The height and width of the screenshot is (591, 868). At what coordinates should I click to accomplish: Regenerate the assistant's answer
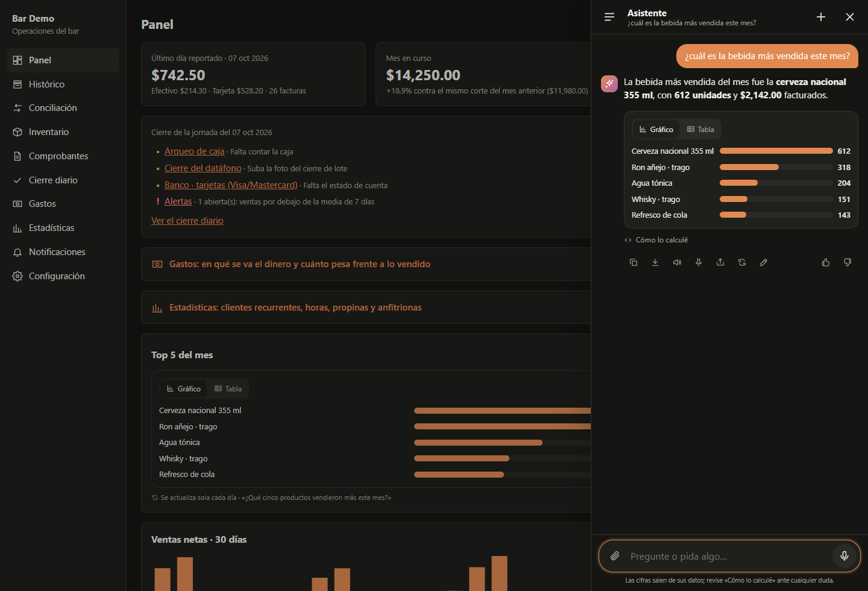coord(742,262)
